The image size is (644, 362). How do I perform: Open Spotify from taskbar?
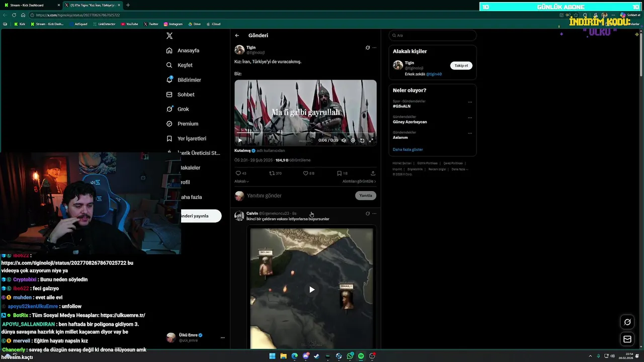(x=361, y=356)
